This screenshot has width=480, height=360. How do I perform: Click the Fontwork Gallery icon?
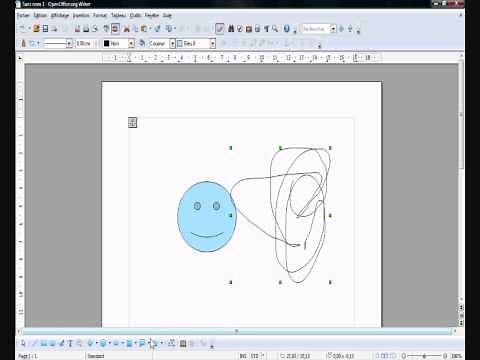point(172,343)
